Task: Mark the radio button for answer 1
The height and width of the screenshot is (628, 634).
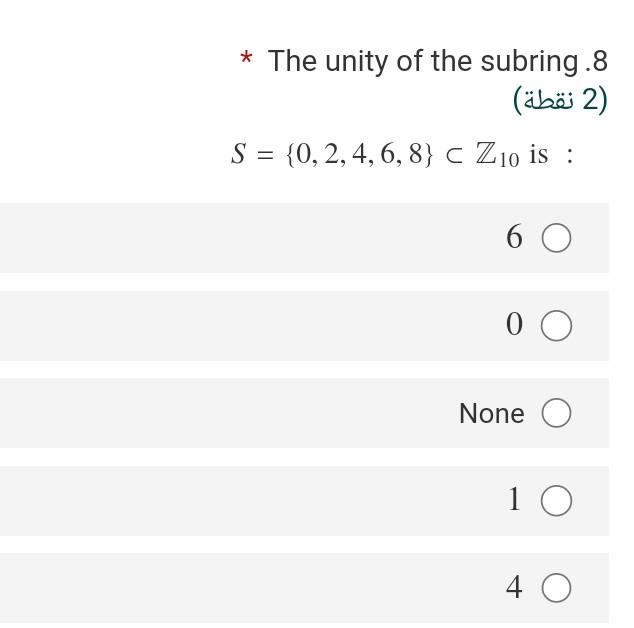Action: coord(556,500)
